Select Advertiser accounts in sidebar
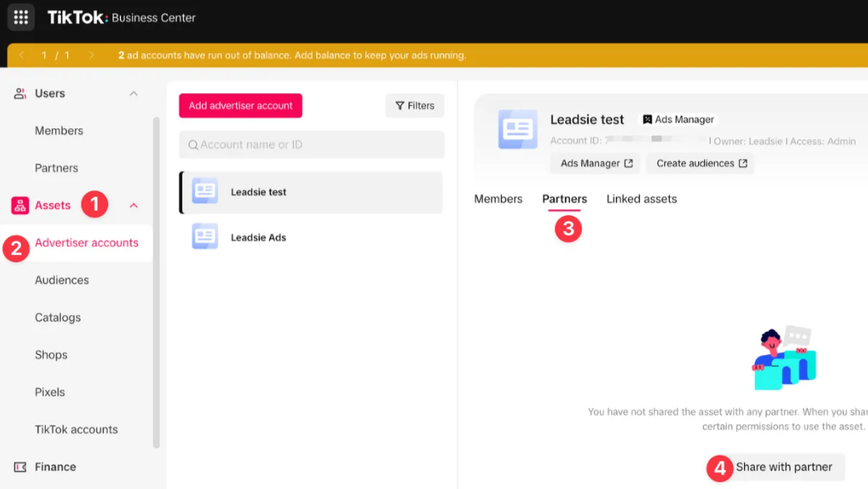 [x=87, y=243]
